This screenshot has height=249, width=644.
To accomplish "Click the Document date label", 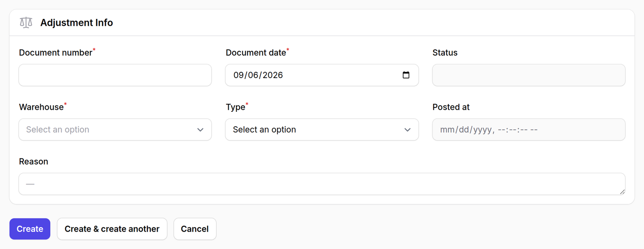I will (x=256, y=53).
